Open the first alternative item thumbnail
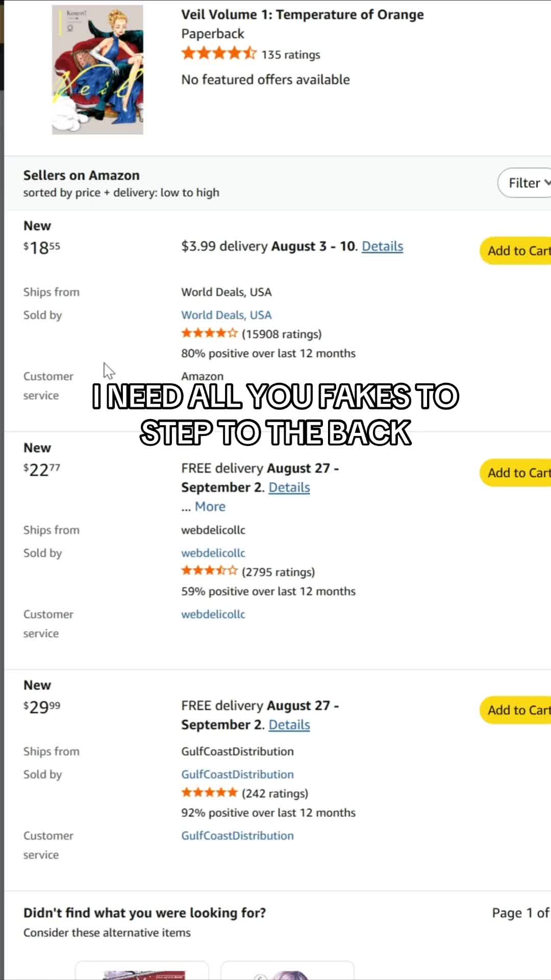The width and height of the screenshot is (551, 980). (x=142, y=971)
